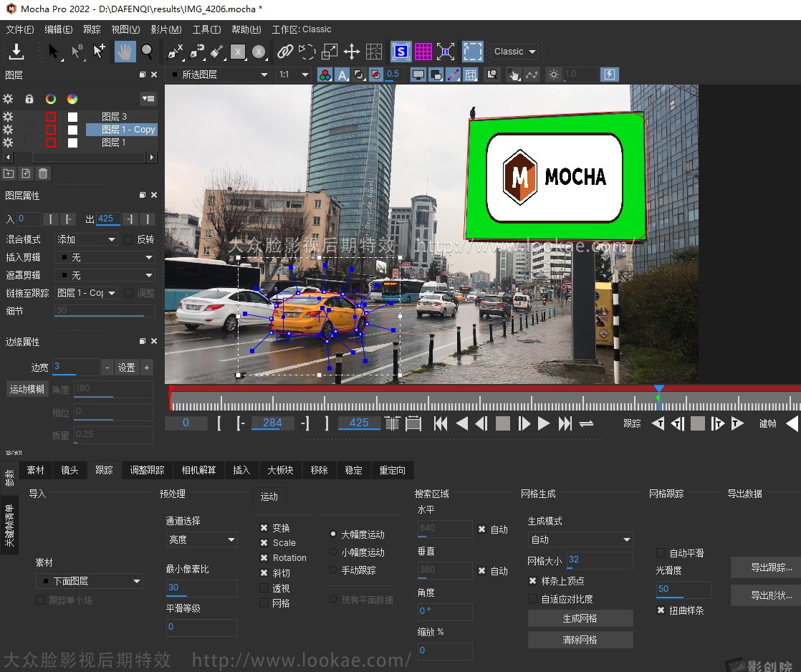Open the 生成模式 dropdown set to 自动
801x672 pixels.
(x=580, y=539)
